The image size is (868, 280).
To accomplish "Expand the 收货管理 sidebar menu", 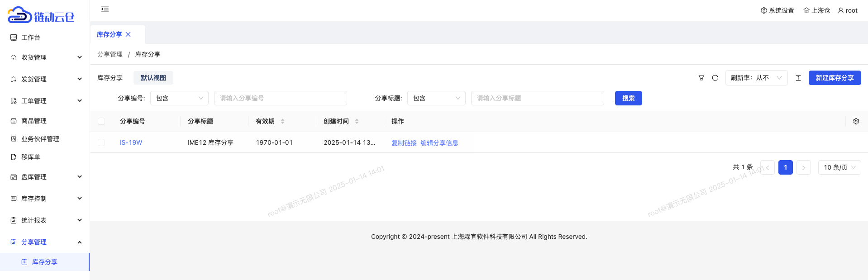I will (x=45, y=57).
